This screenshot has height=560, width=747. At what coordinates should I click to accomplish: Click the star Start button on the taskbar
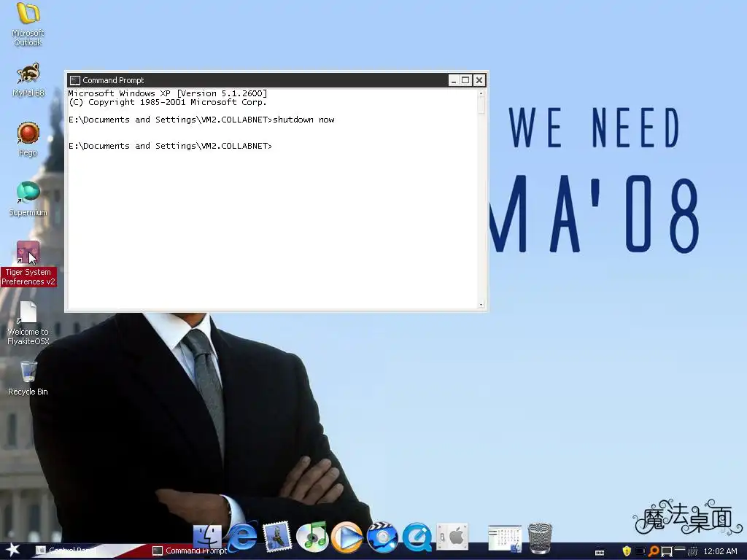pyautogui.click(x=12, y=550)
